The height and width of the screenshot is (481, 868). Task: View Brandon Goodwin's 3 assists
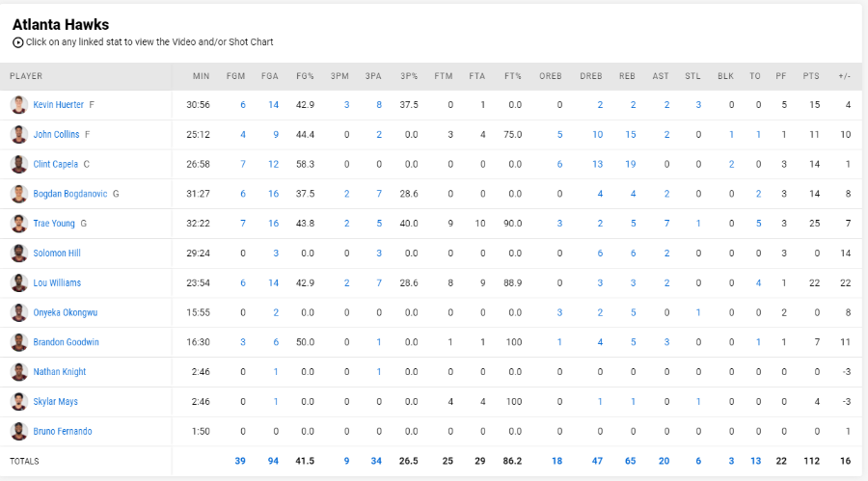pyautogui.click(x=666, y=342)
